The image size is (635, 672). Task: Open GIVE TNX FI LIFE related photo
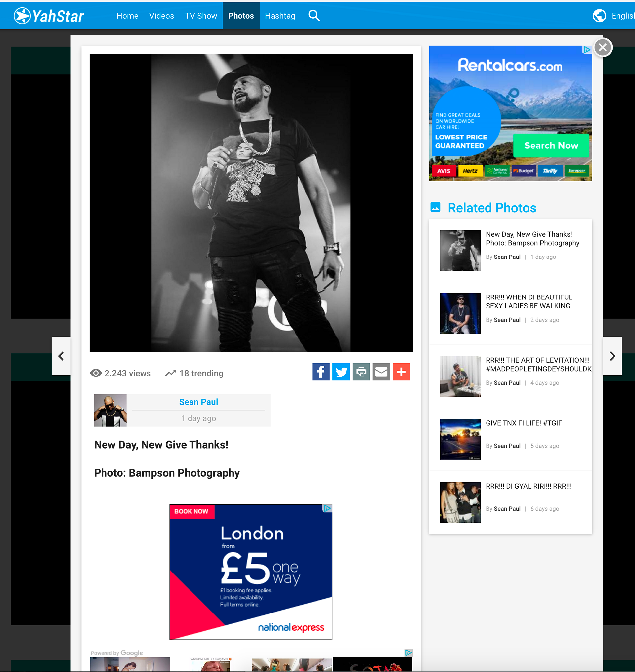pyautogui.click(x=523, y=423)
